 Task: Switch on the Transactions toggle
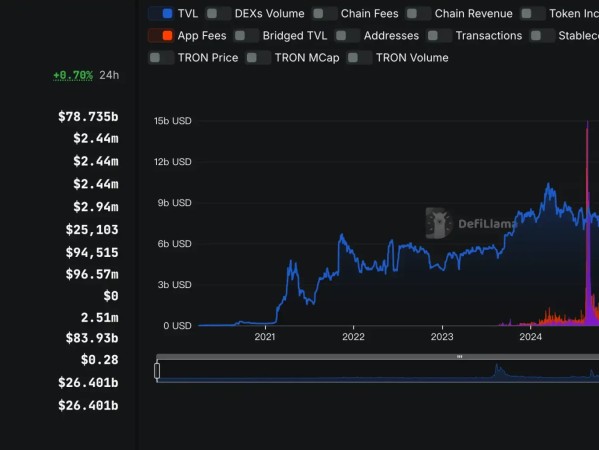[439, 36]
